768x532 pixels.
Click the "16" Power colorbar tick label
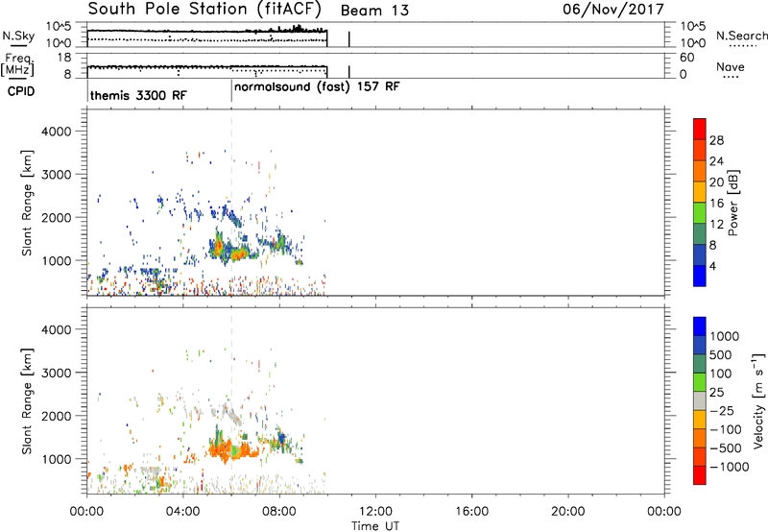716,204
